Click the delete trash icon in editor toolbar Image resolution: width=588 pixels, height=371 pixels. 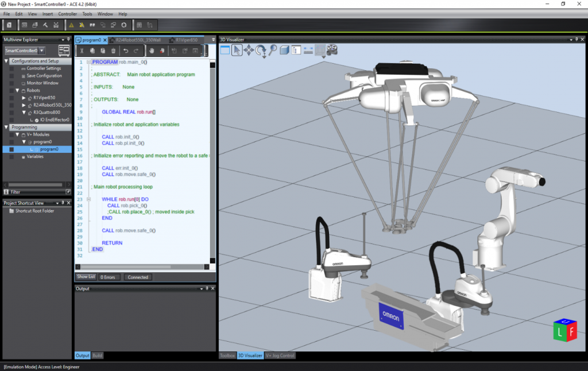point(113,51)
